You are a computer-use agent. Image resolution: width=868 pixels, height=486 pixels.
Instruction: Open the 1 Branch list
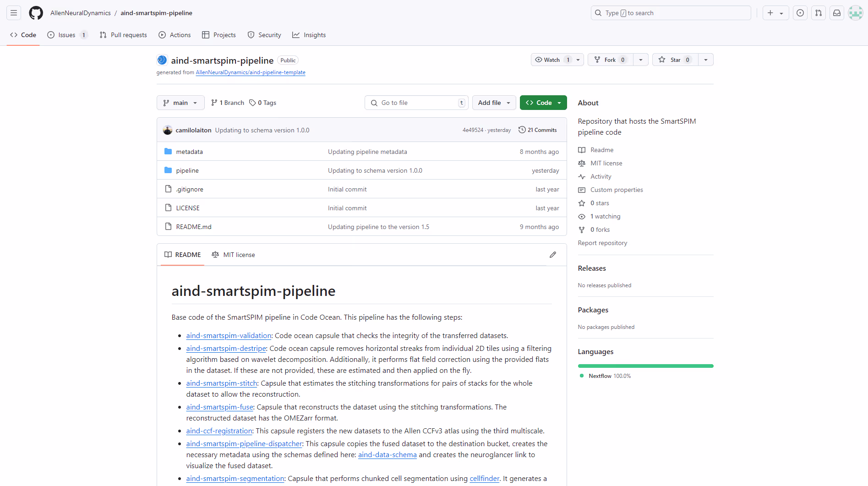[x=228, y=103]
